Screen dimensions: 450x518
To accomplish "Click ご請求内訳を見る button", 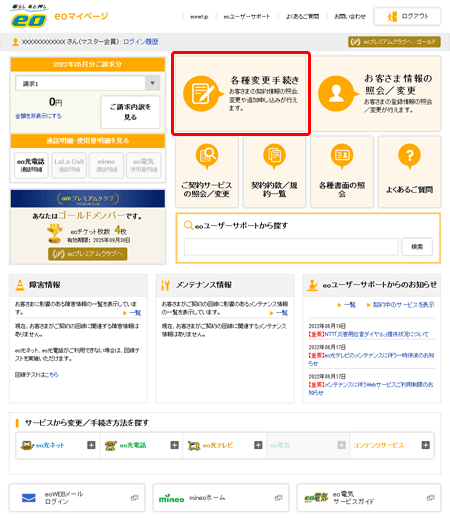I will pos(130,112).
